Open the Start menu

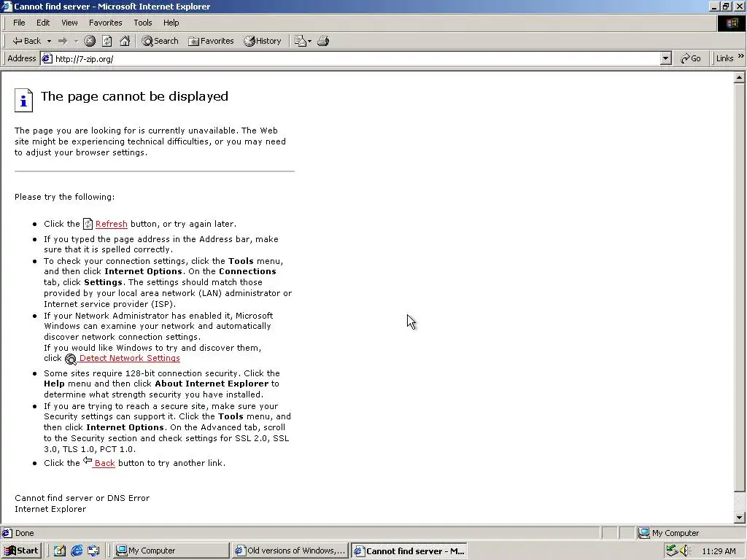click(21, 551)
